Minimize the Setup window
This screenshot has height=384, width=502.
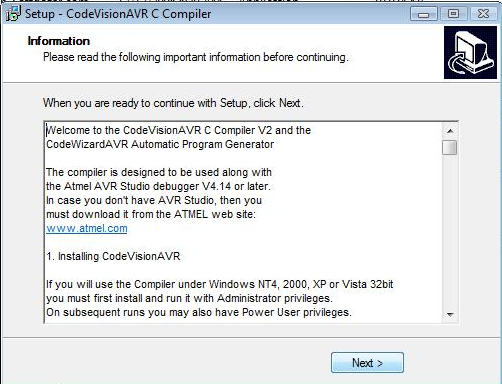(x=423, y=14)
